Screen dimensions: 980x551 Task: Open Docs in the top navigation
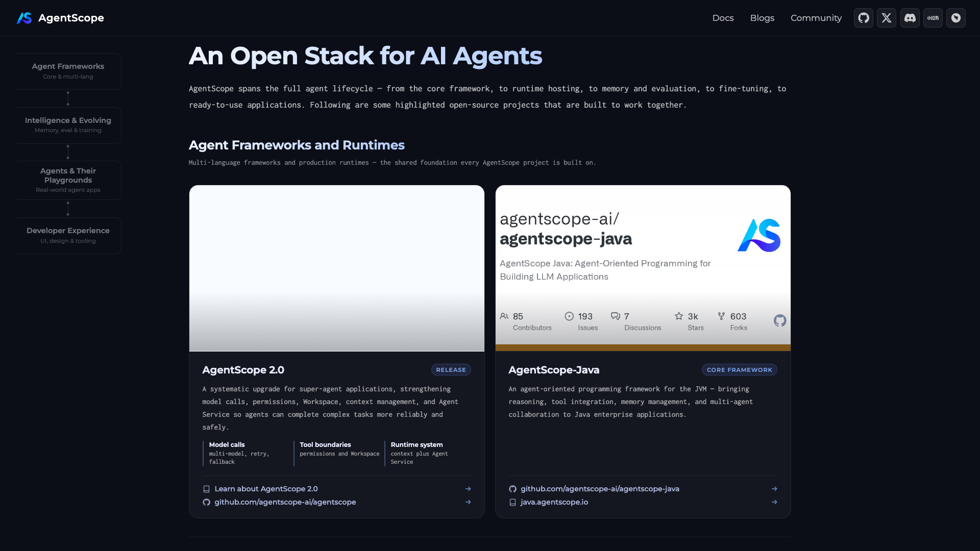(723, 18)
